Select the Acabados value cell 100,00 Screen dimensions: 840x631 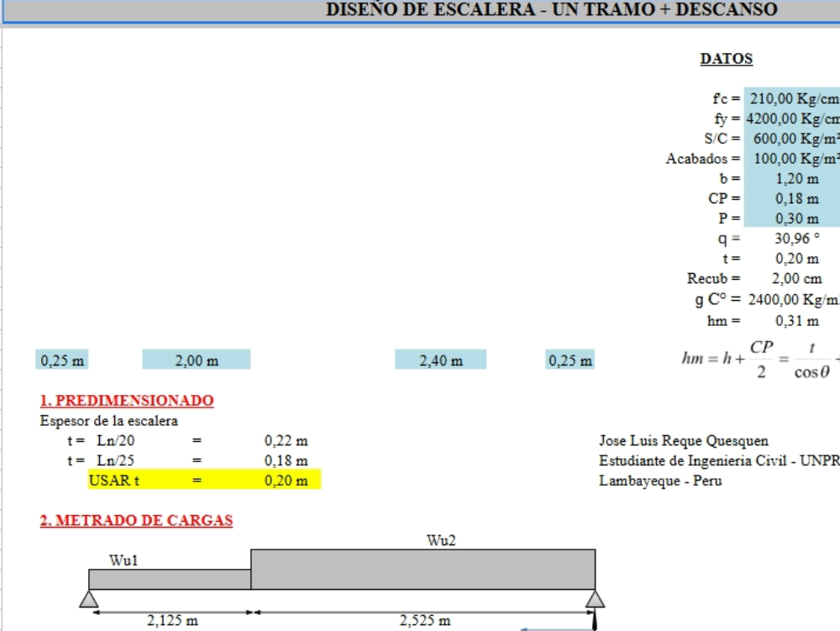click(x=791, y=159)
